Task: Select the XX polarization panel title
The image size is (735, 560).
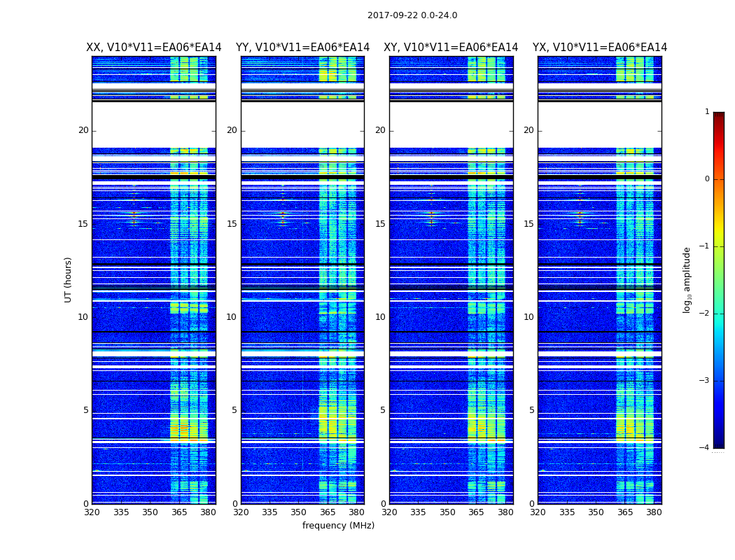Action: pyautogui.click(x=153, y=48)
